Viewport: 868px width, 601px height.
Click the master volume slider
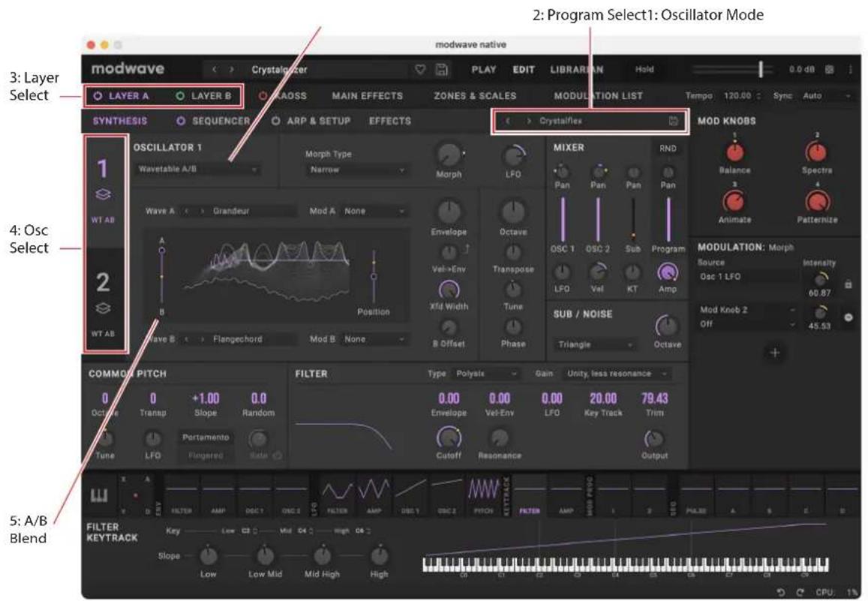[734, 69]
